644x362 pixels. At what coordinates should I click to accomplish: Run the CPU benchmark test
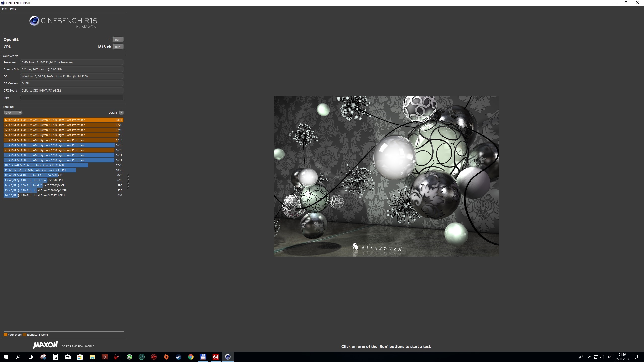[x=118, y=47]
